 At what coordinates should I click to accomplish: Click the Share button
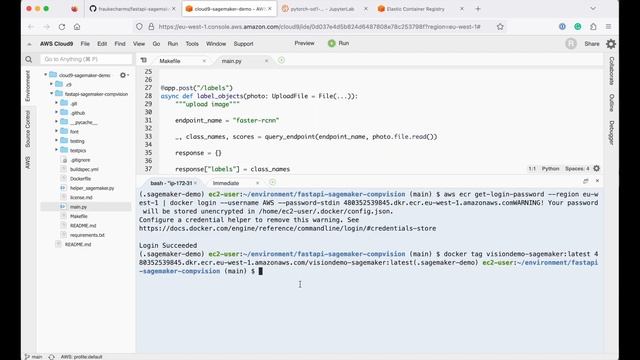[x=592, y=44]
